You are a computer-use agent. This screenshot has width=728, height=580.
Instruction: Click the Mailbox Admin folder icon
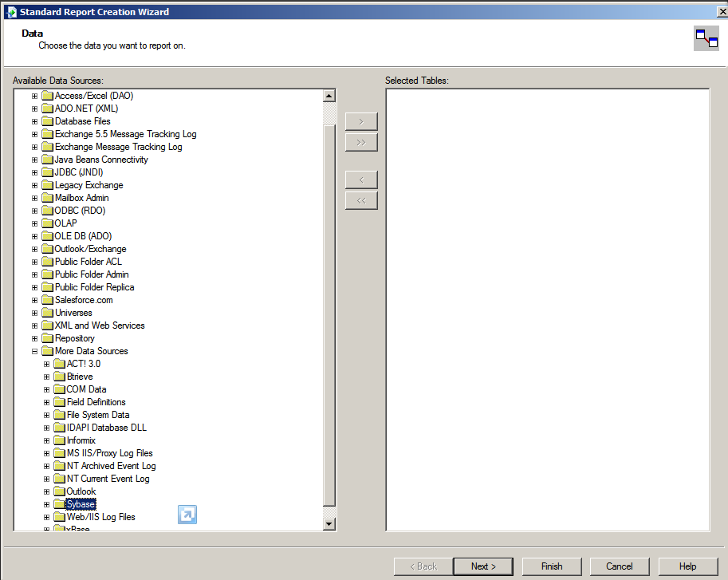47,198
